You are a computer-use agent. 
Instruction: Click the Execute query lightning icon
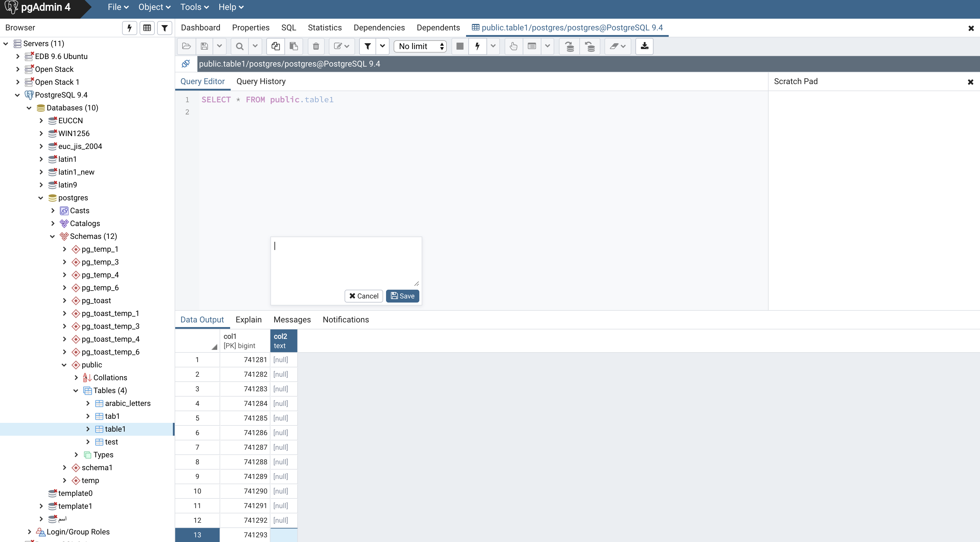(477, 46)
